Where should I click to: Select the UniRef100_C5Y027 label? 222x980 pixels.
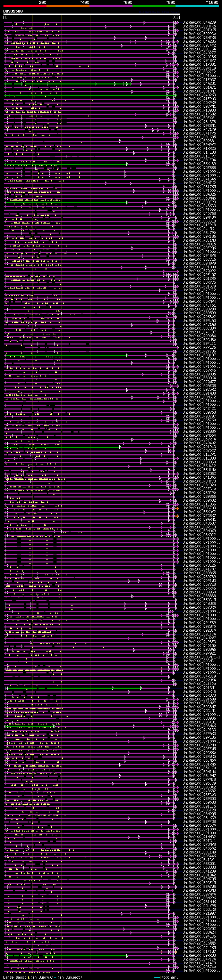coord(199,451)
